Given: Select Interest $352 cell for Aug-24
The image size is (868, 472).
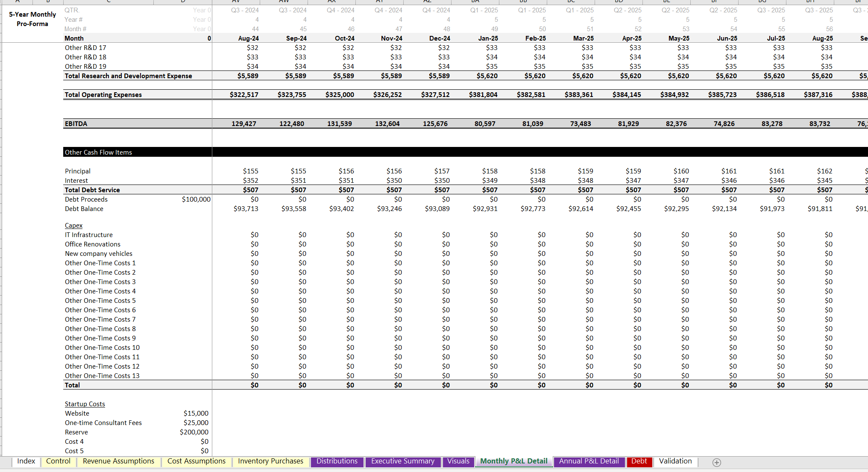Looking at the screenshot, I should click(250, 181).
